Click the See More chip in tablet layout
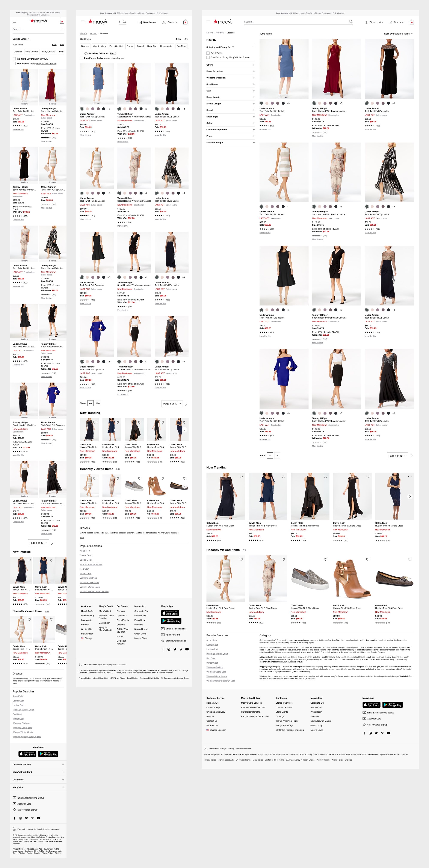Viewport: 429px width, 868px height. (x=181, y=46)
